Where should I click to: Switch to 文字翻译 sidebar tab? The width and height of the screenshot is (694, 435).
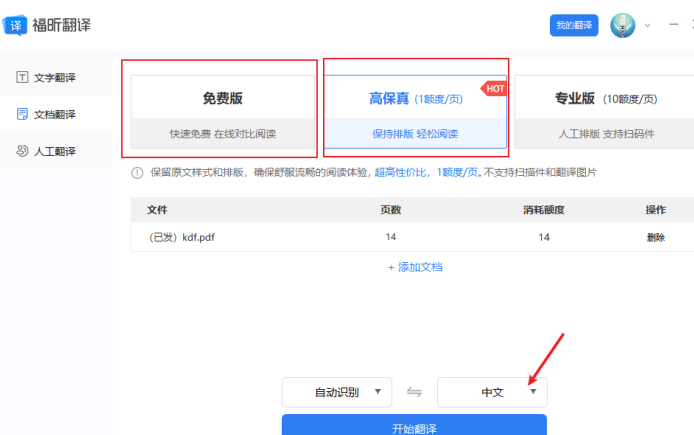[56, 77]
